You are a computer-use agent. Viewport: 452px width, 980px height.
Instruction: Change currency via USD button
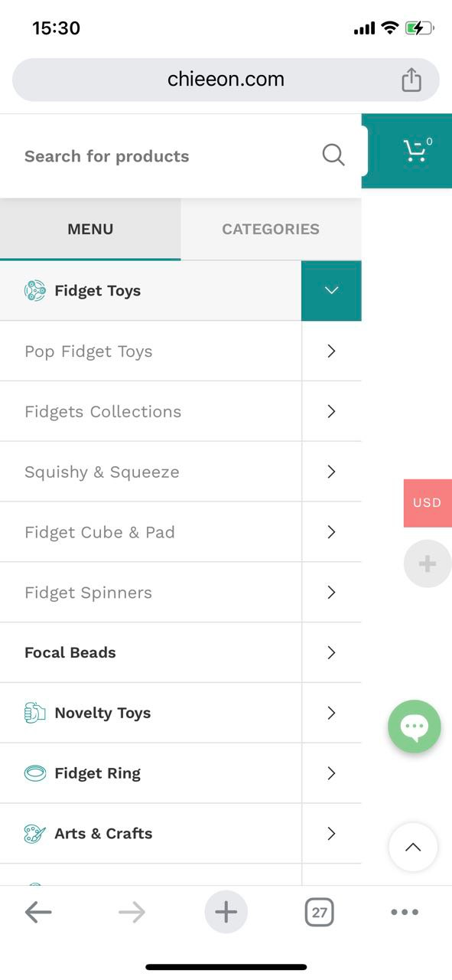(x=428, y=503)
